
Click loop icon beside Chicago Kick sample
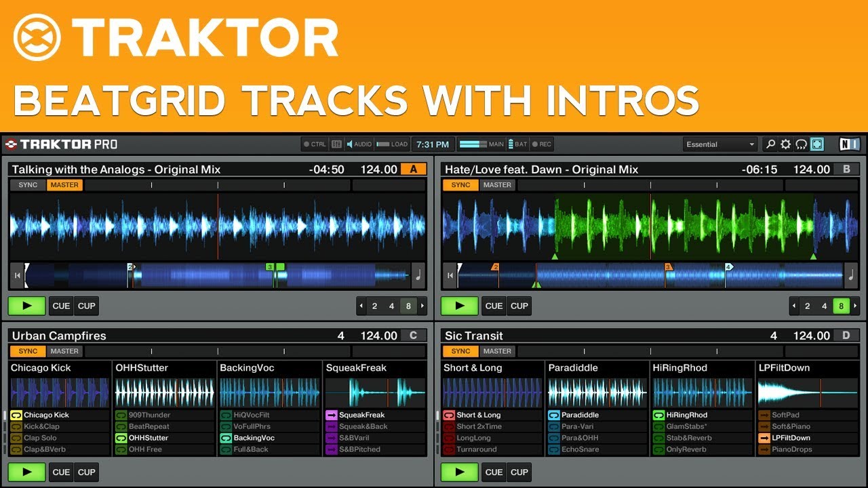(x=16, y=415)
